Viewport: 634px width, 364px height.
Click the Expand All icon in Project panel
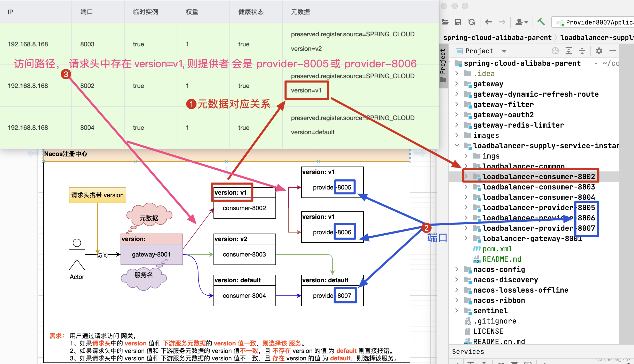(x=569, y=51)
